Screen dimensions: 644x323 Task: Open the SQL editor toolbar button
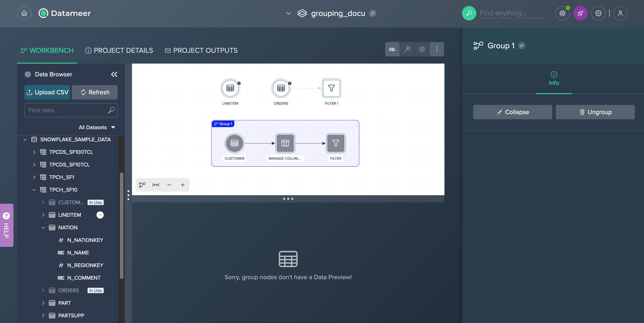pos(392,49)
